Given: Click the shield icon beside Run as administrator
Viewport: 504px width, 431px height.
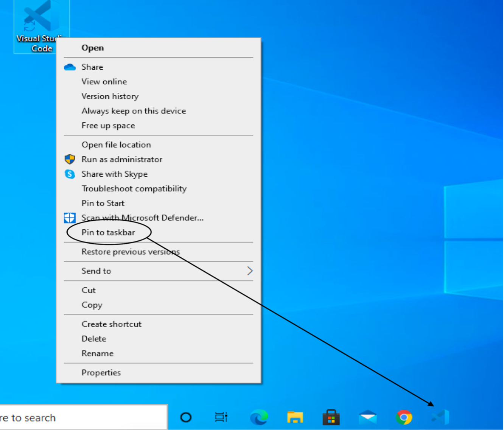Looking at the screenshot, I should point(70,159).
